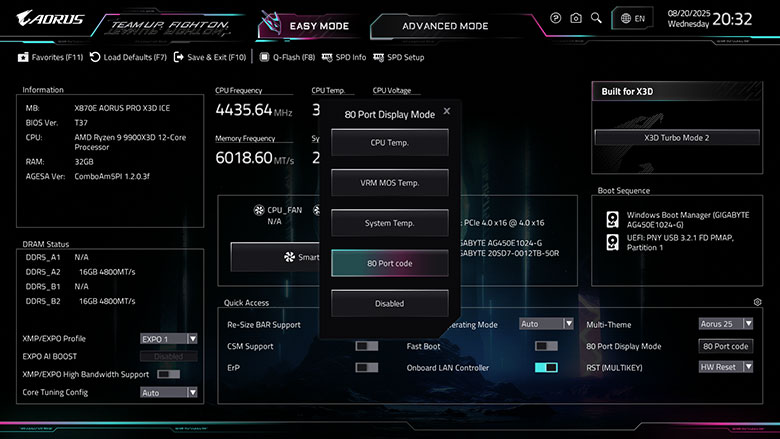Screen dimensions: 780x439
Task: Open the XMP/EXPO Profile dropdown
Action: (168, 338)
